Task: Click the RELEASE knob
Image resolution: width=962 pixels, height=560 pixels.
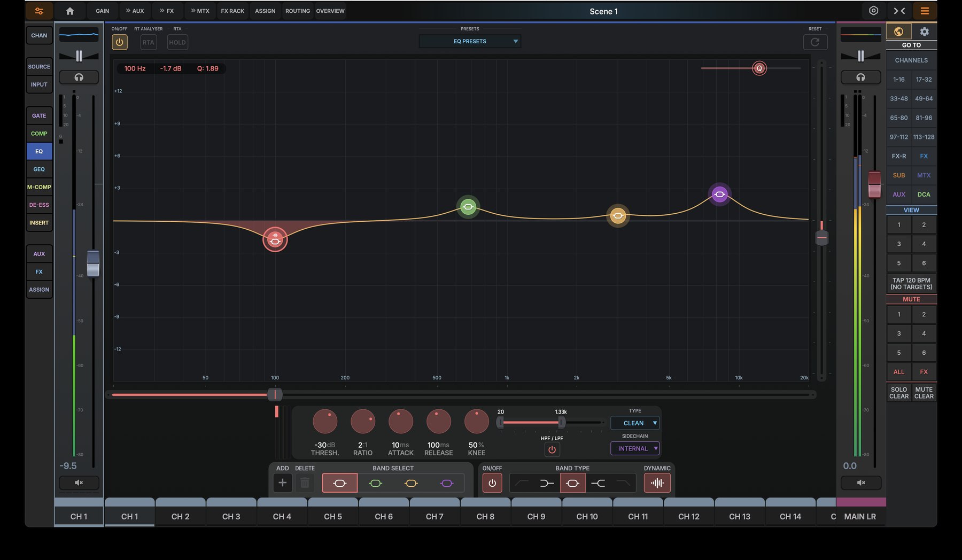Action: (x=439, y=422)
